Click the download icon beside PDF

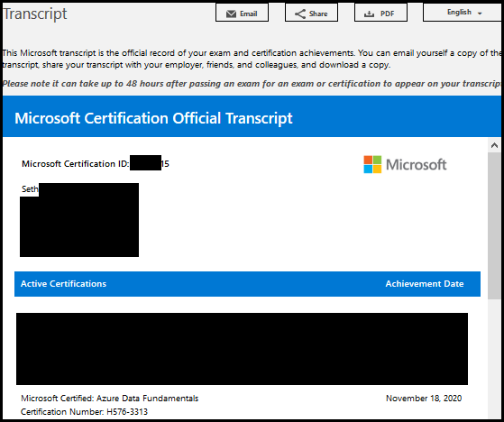point(369,14)
